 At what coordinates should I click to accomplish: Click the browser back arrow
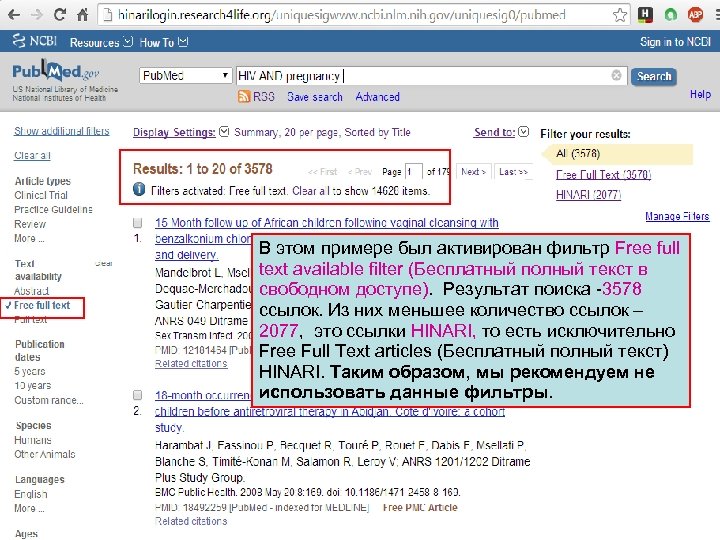14,15
